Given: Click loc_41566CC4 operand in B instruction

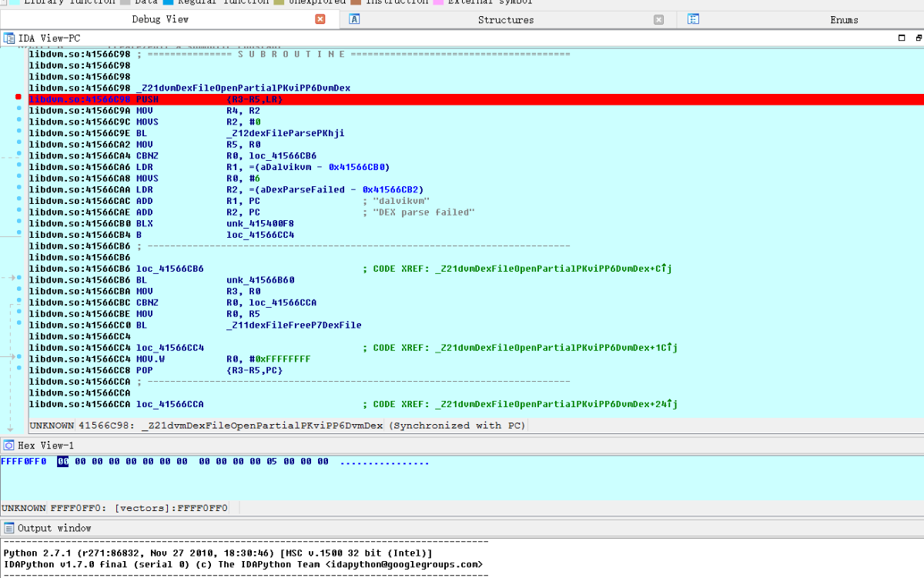Looking at the screenshot, I should (x=259, y=235).
